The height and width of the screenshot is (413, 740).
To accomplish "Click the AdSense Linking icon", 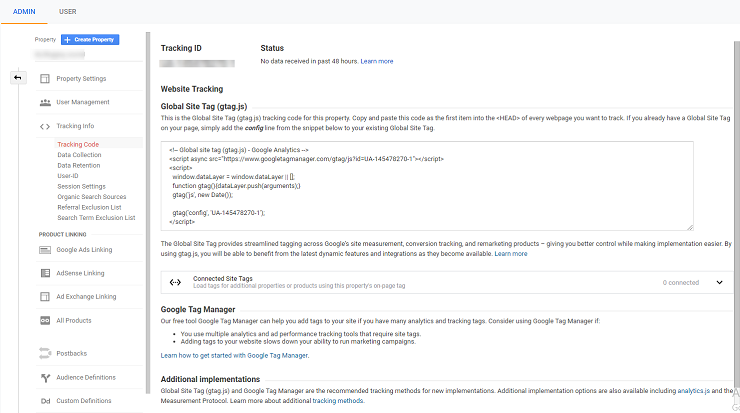I will pyautogui.click(x=45, y=273).
